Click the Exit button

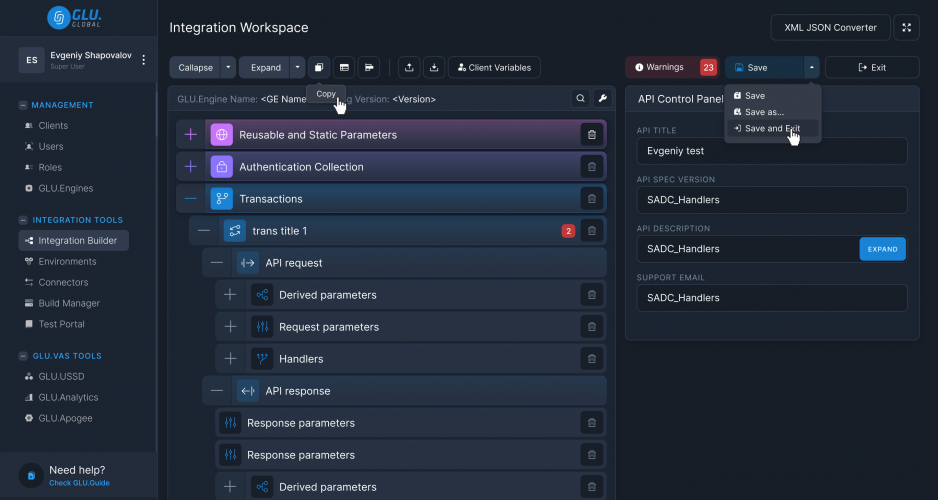click(x=872, y=68)
